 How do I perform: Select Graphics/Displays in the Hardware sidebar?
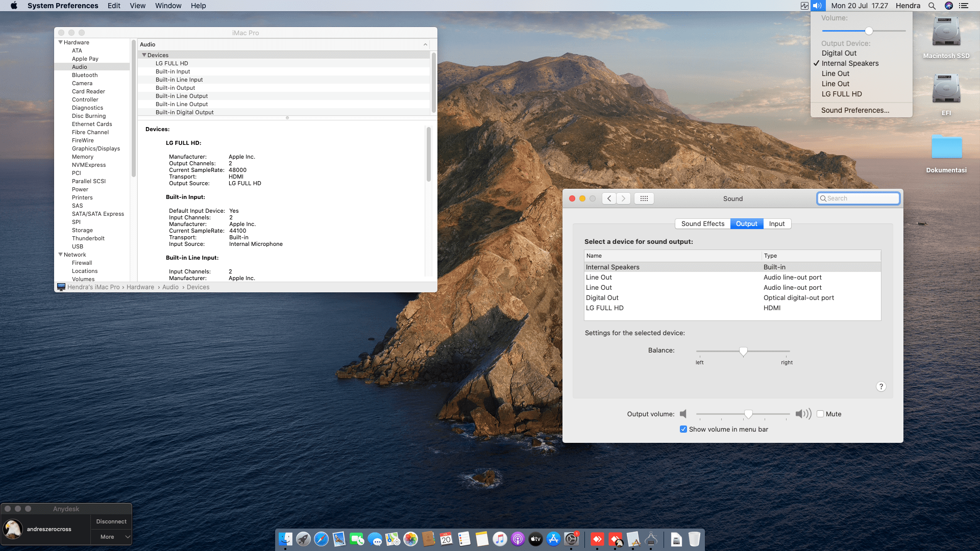click(x=96, y=148)
